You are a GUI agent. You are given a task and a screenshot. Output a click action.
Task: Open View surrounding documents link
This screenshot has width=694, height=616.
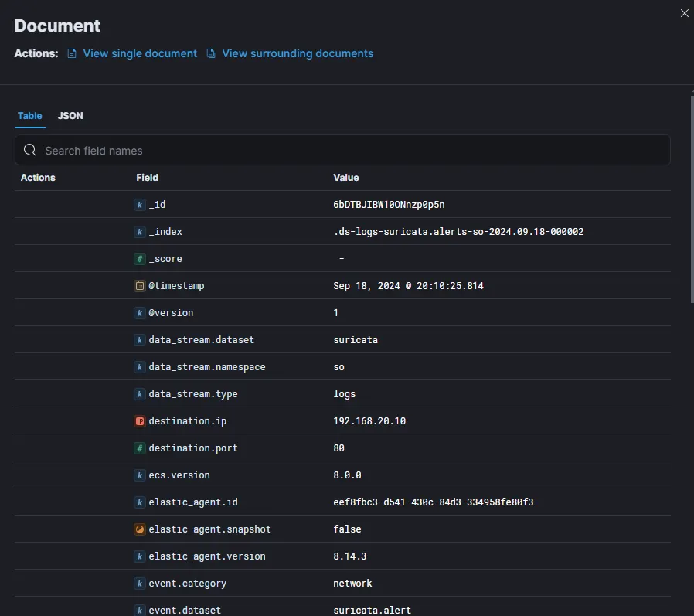point(298,54)
